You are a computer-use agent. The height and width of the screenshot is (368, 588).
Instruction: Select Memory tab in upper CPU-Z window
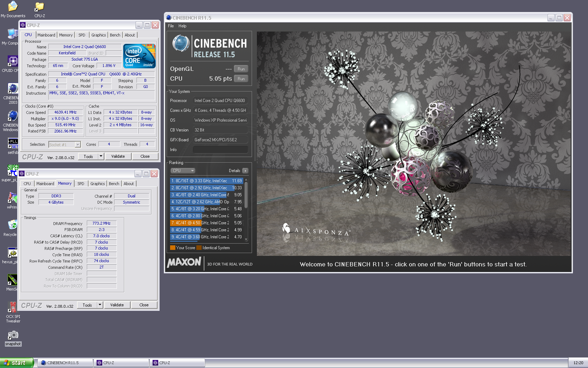(66, 35)
